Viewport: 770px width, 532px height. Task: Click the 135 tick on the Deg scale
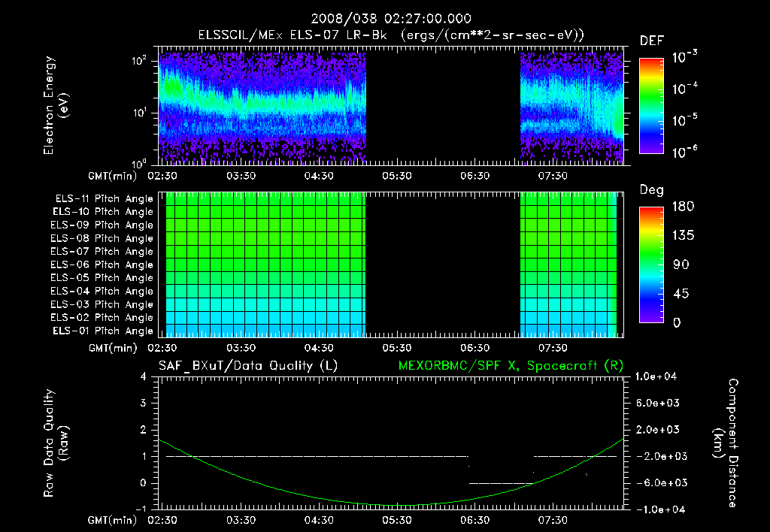tap(683, 236)
